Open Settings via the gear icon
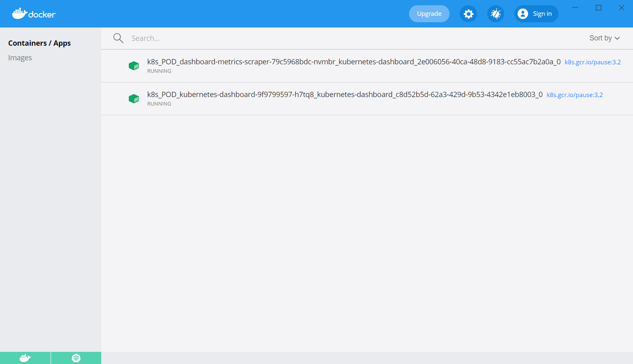Image resolution: width=633 pixels, height=364 pixels. click(x=469, y=14)
